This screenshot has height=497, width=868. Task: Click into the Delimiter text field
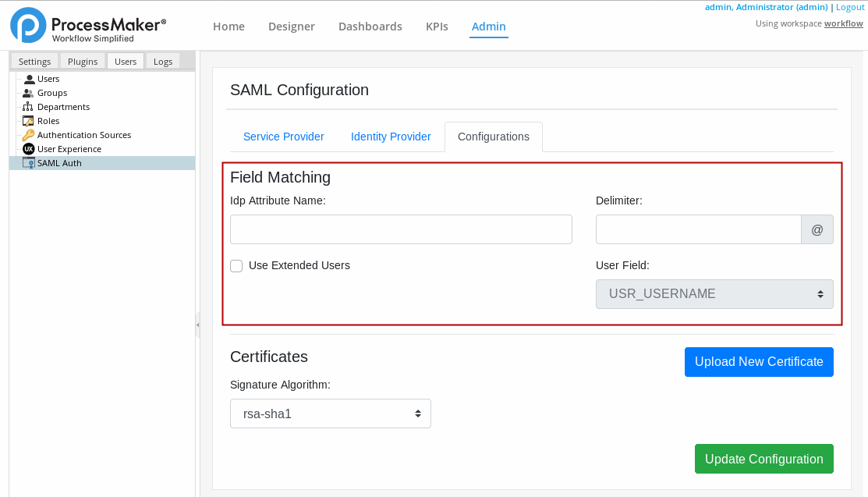(x=698, y=229)
